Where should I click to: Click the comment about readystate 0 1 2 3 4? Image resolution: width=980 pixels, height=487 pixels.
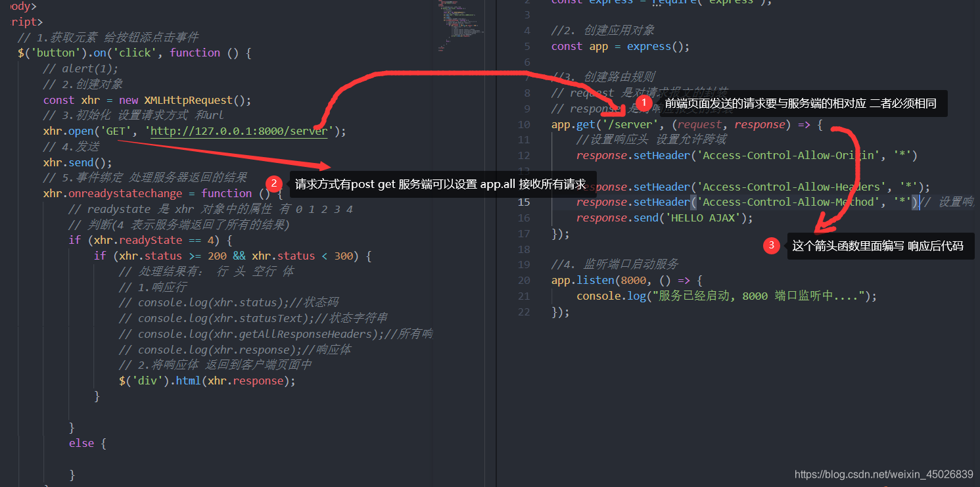211,210
